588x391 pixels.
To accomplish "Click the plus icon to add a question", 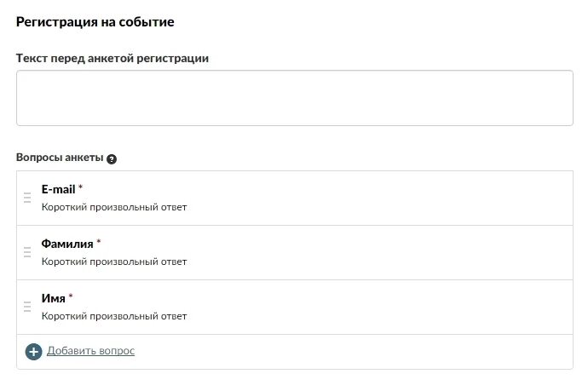I will pos(33,352).
